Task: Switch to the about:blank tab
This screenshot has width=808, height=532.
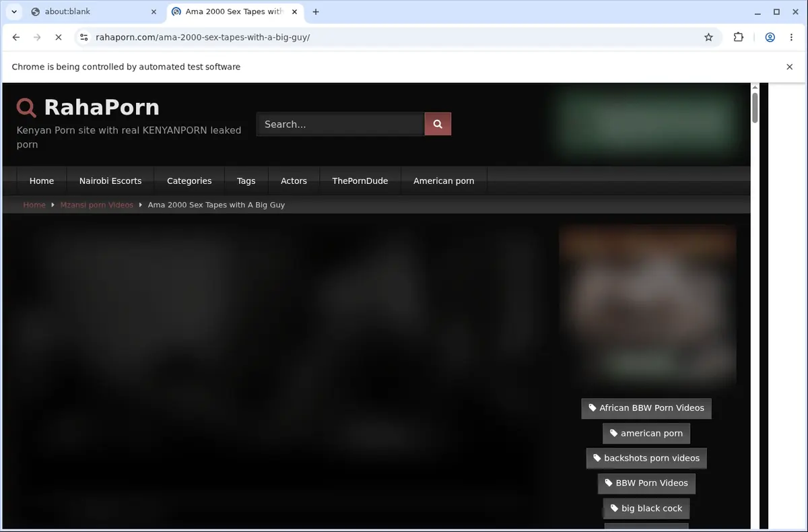Action: (x=92, y=11)
